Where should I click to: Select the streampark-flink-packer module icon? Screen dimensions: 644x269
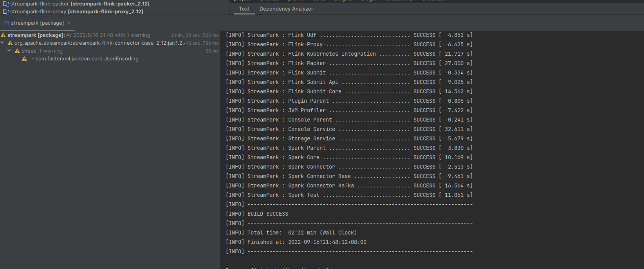(x=6, y=4)
